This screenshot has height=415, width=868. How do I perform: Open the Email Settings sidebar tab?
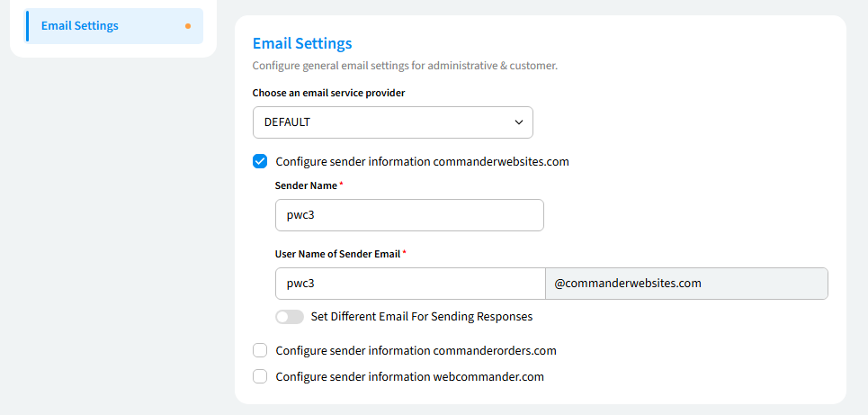[80, 26]
